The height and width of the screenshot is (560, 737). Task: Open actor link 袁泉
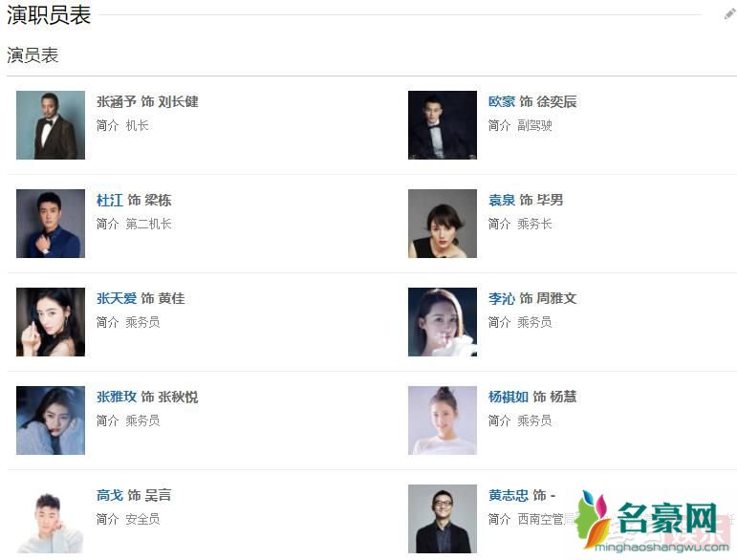click(501, 200)
